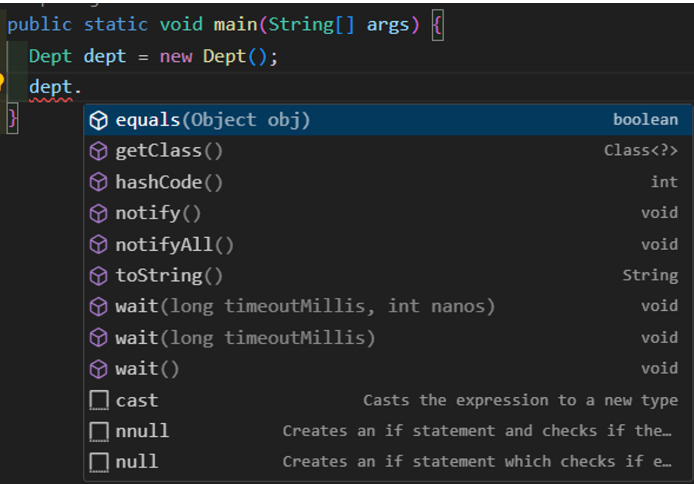Viewport: 694px width, 484px height.
Task: Select wait(long timeoutMillis, int nanos) overload
Action: click(x=388, y=307)
